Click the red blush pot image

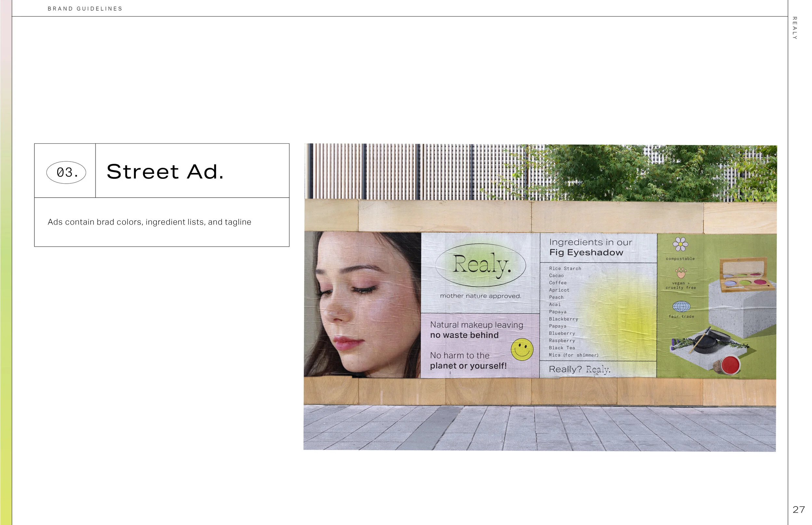(730, 364)
